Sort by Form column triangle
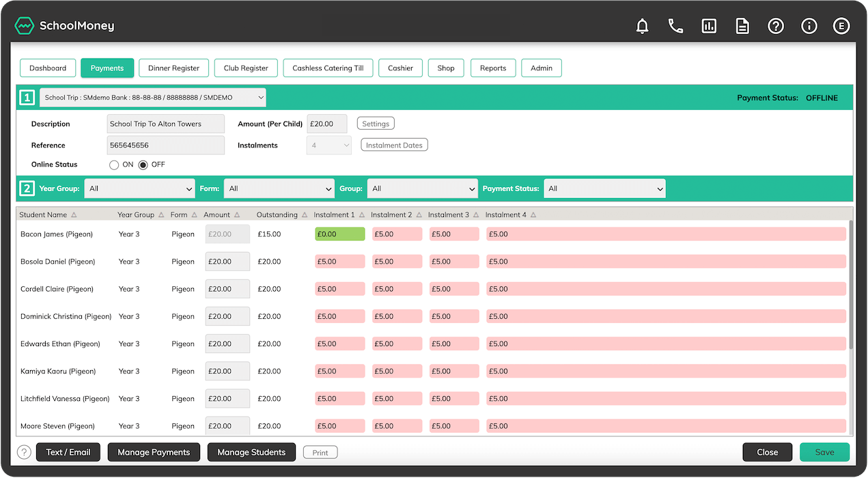The height and width of the screenshot is (478, 868). tap(194, 215)
